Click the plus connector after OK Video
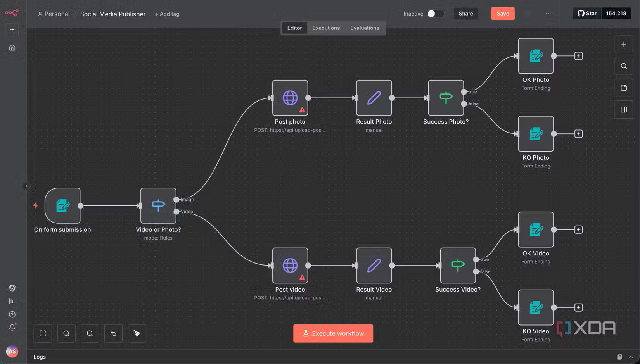The width and height of the screenshot is (640, 364). (578, 229)
